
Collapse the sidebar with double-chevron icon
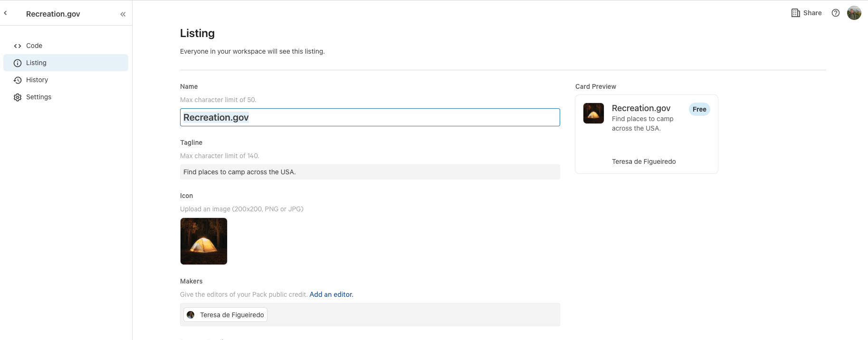point(123,14)
